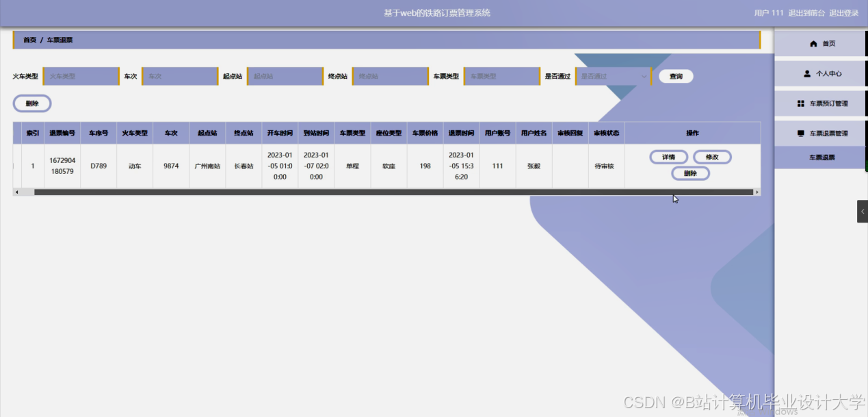
Task: Focus the 起点站 input field
Action: [285, 76]
